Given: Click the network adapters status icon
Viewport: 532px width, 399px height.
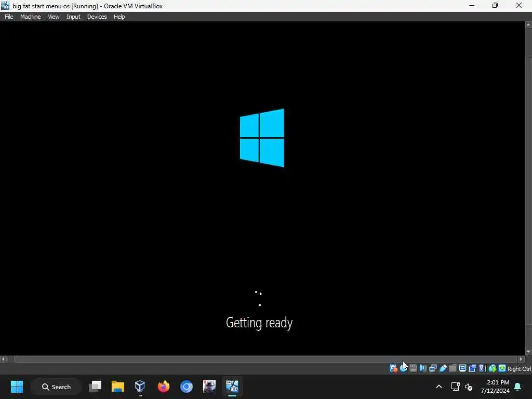Looking at the screenshot, I should tap(433, 368).
